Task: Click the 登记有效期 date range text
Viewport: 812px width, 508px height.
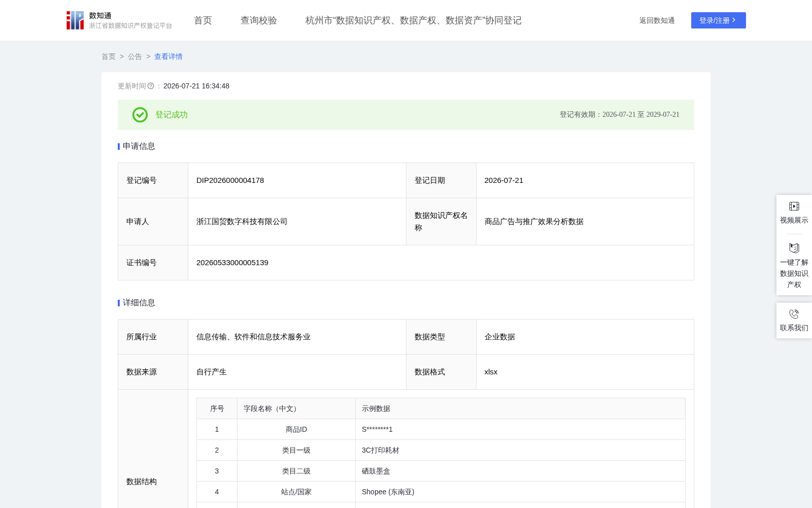Action: click(x=619, y=115)
